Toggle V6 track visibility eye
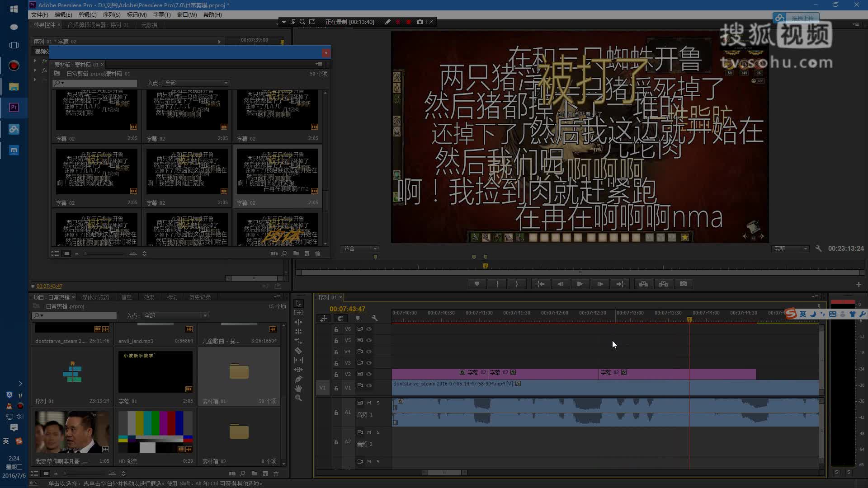The image size is (868, 488). pos(369,329)
